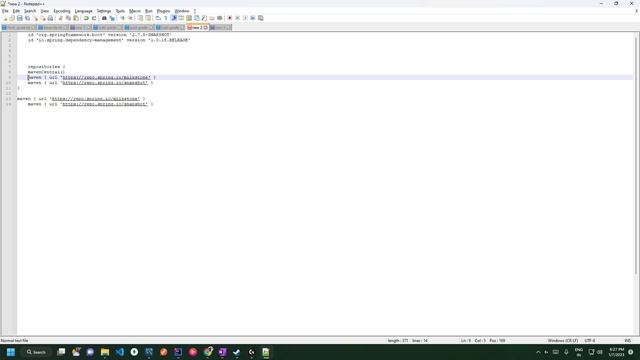This screenshot has width=640, height=360.
Task: Click the Playback macro icon
Action: click(245, 18)
